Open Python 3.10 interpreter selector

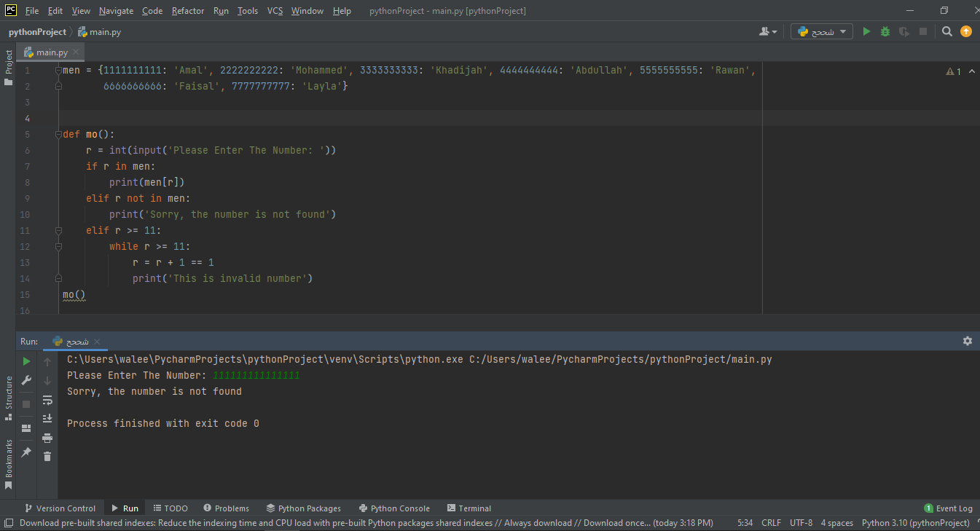pyautogui.click(x=915, y=523)
